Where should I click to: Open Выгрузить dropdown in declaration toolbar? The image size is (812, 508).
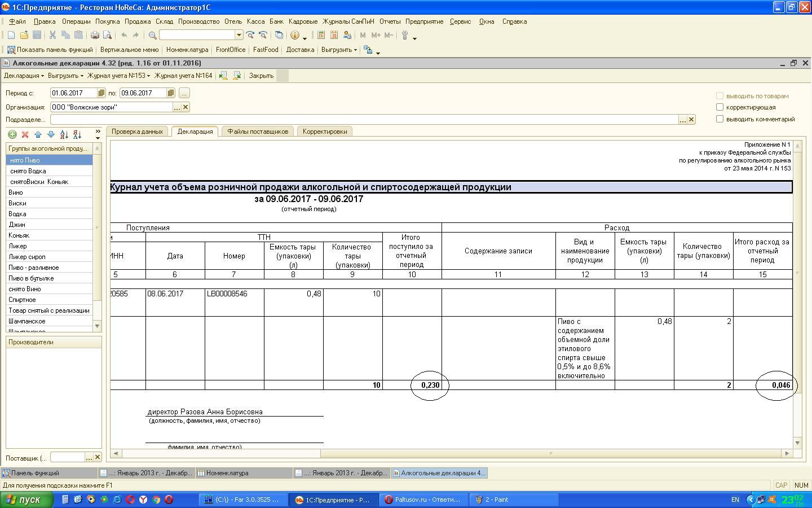65,75
